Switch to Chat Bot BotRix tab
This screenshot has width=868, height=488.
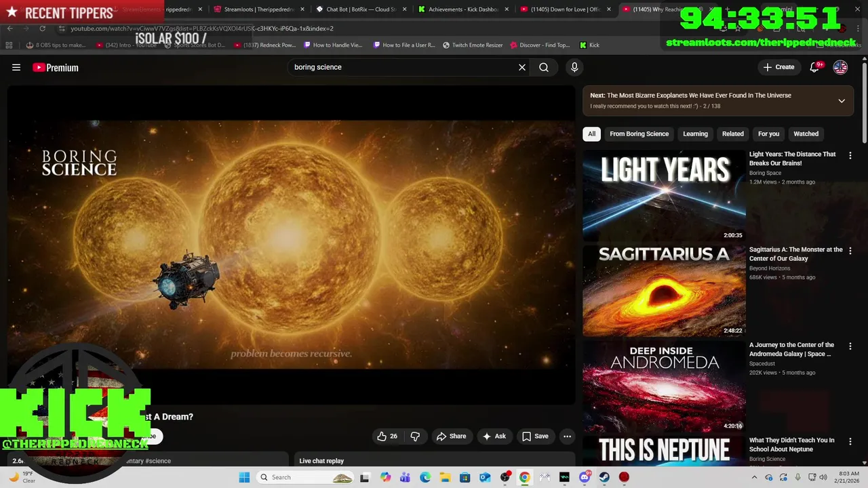click(x=361, y=9)
